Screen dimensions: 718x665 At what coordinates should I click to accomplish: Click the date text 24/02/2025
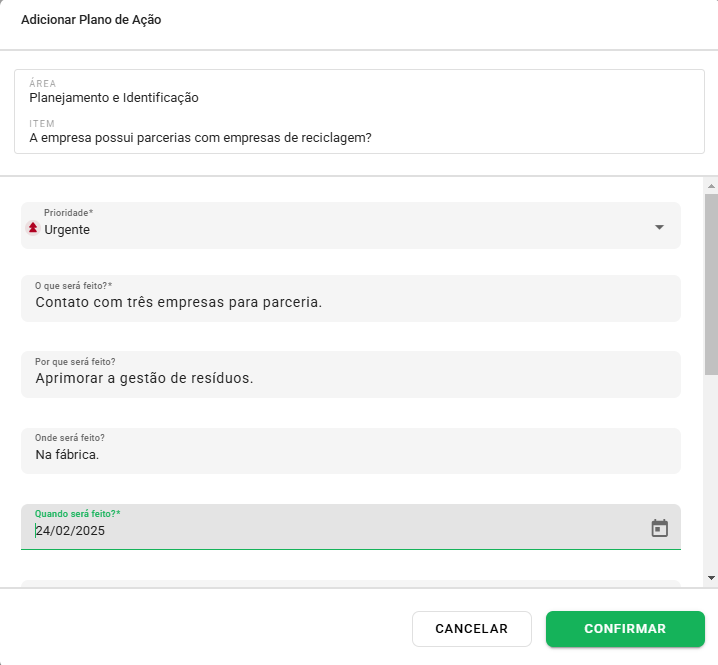coord(70,531)
